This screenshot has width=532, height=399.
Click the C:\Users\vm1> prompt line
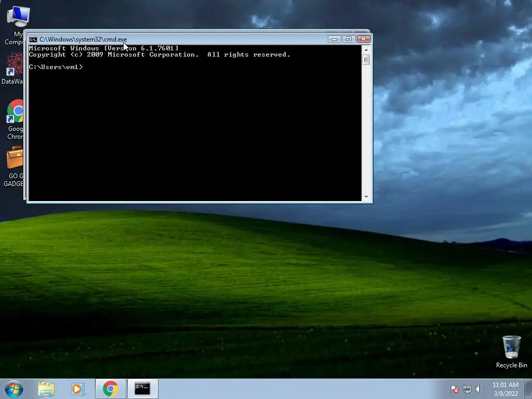[56, 67]
